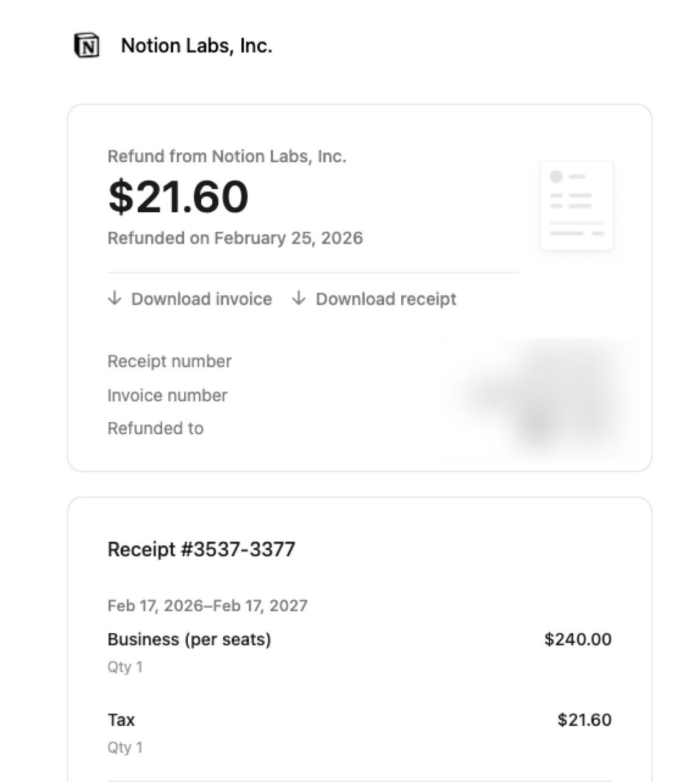Click the $21.60 tax amount
The height and width of the screenshot is (782, 700).
click(x=584, y=720)
